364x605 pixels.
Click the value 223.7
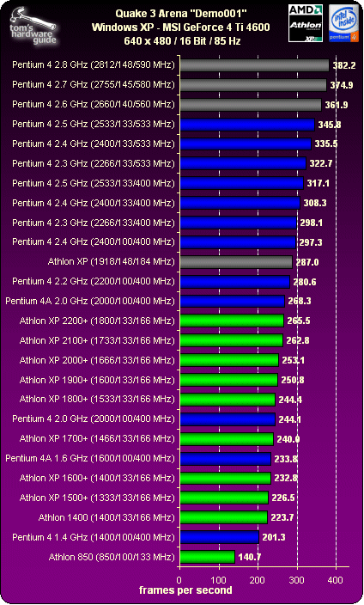[282, 517]
